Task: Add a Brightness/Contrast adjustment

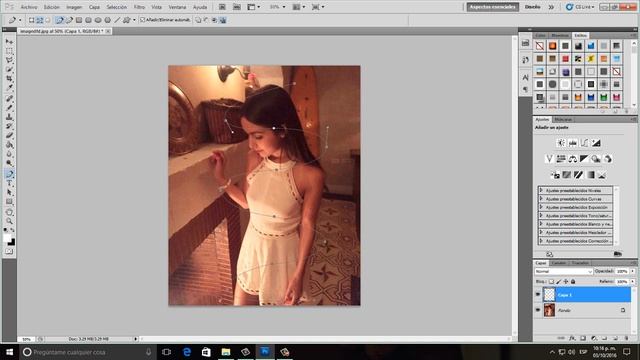Action: point(561,143)
